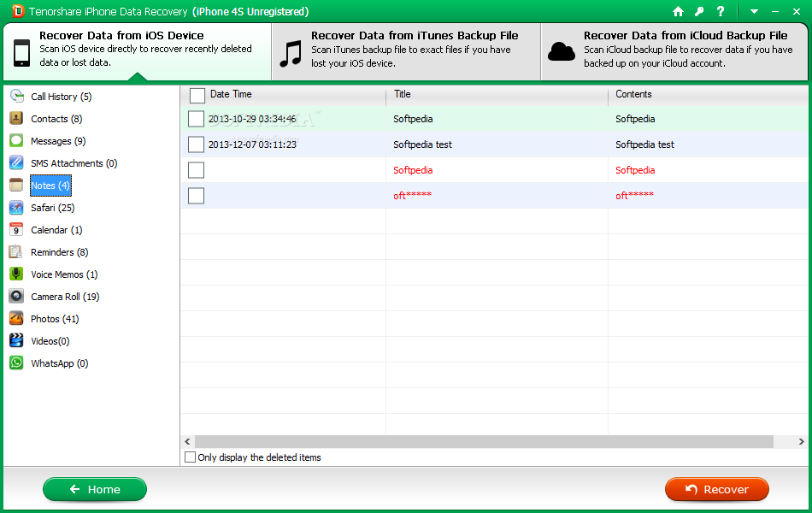Click the horizontal scrollbar left arrow
Screen dimensions: 812x513
(187, 441)
